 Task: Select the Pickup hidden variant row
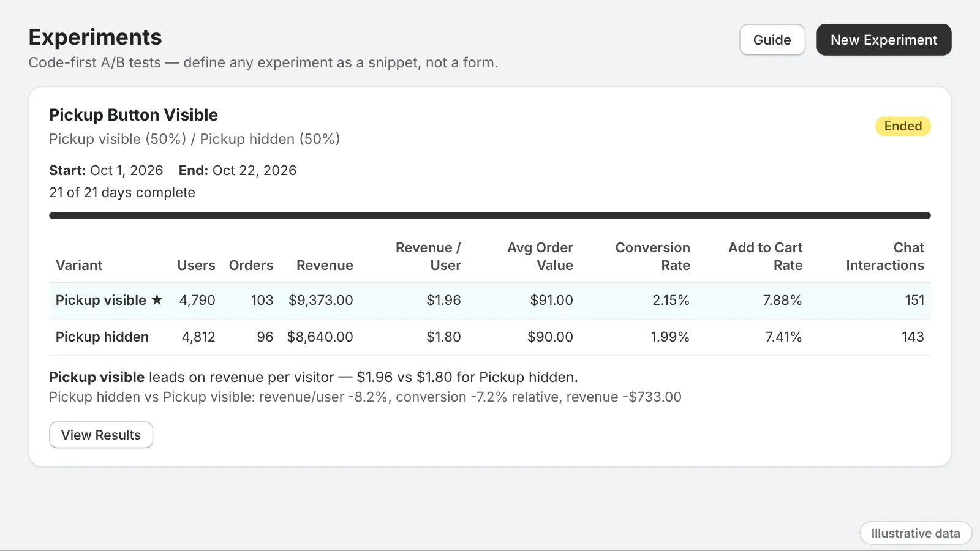point(490,337)
